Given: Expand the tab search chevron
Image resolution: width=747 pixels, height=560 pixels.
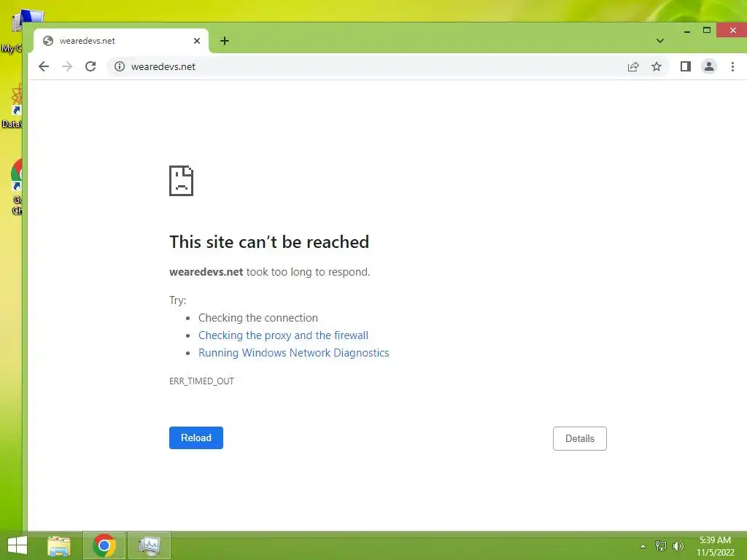Looking at the screenshot, I should coord(659,41).
